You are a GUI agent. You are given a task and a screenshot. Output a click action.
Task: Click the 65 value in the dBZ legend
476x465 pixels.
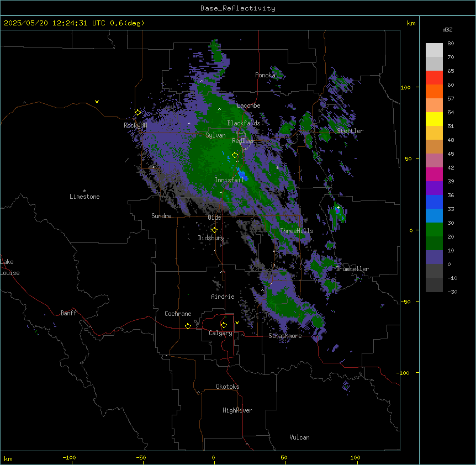pos(451,71)
